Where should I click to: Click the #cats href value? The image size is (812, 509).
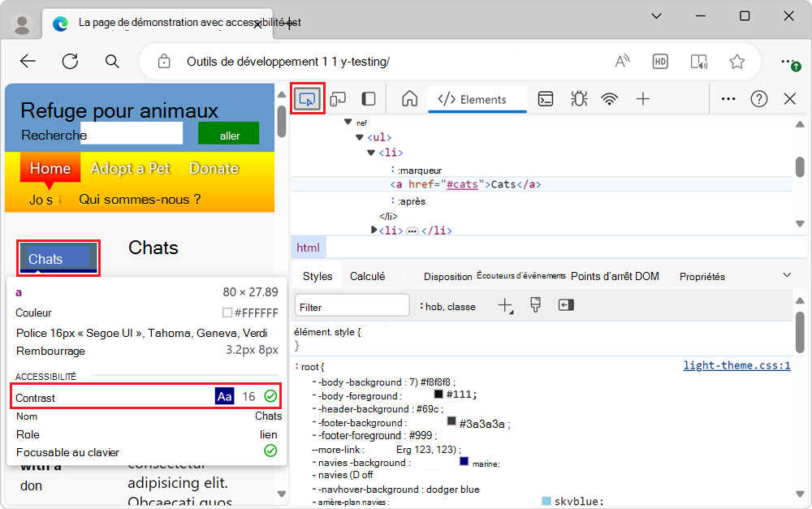pyautogui.click(x=462, y=184)
